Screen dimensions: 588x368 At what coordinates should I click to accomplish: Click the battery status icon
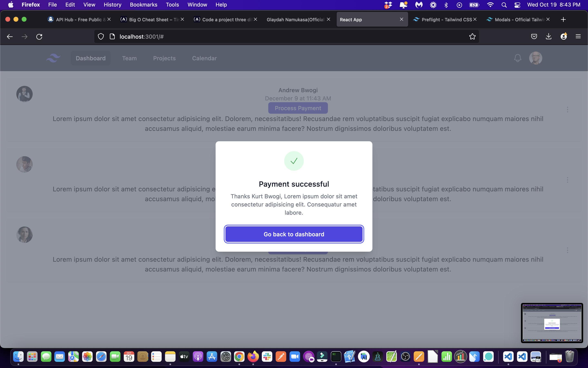click(x=474, y=5)
